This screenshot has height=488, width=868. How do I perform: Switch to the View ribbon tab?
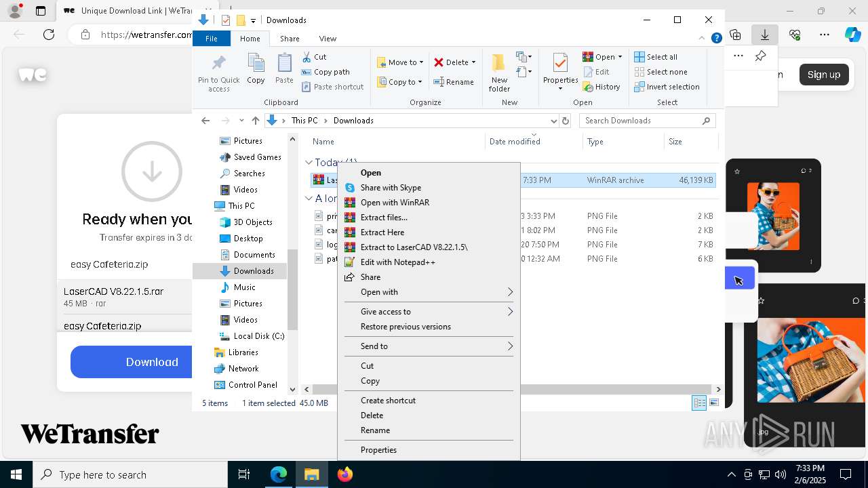click(328, 39)
